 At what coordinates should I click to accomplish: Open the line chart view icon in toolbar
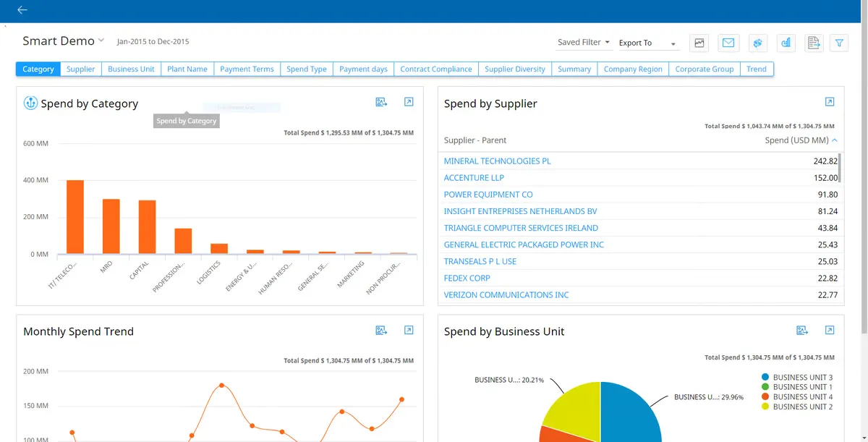[x=699, y=43]
